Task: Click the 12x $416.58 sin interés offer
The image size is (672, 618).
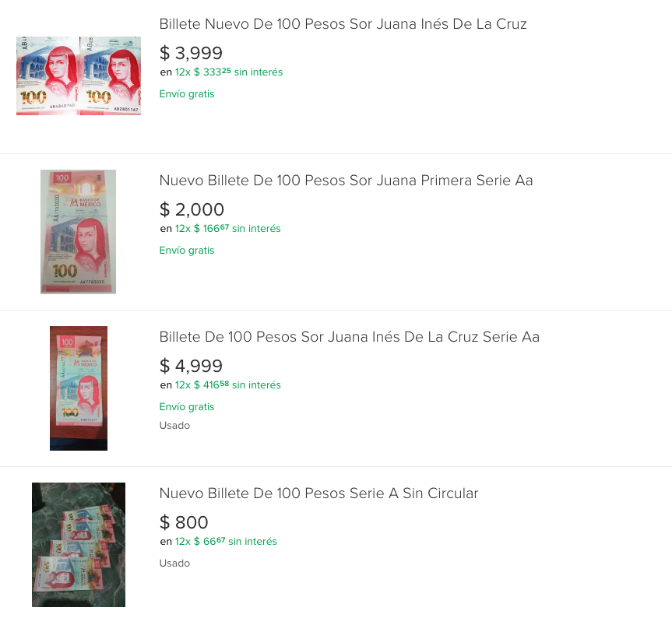Action: (x=227, y=385)
